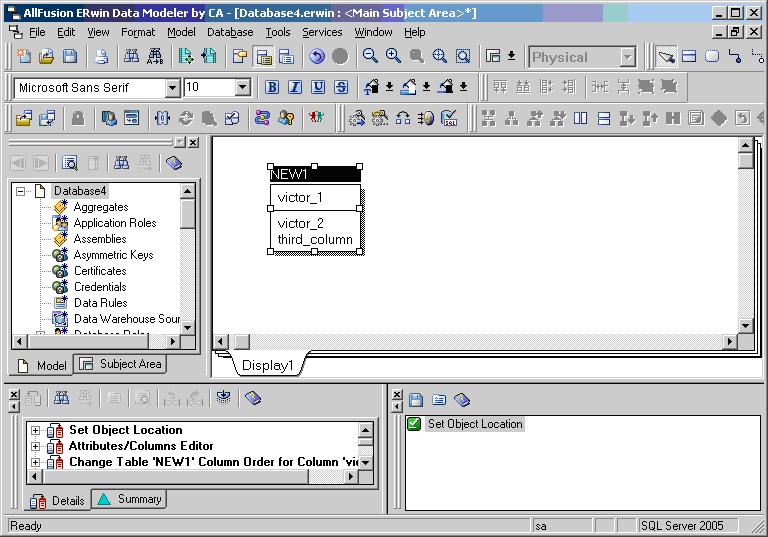This screenshot has height=537, width=768.
Task: Click diagram vertical scrollbar down arrow
Action: 745,325
